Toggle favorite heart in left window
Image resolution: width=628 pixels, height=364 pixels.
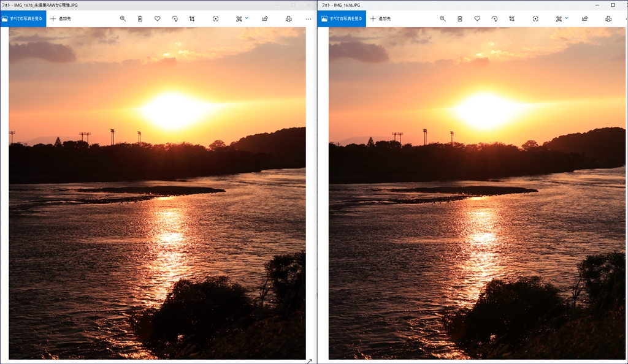(157, 19)
